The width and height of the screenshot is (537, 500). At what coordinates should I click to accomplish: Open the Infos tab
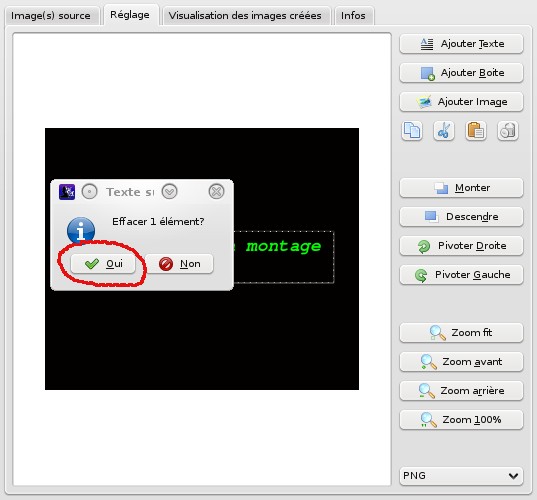(353, 16)
